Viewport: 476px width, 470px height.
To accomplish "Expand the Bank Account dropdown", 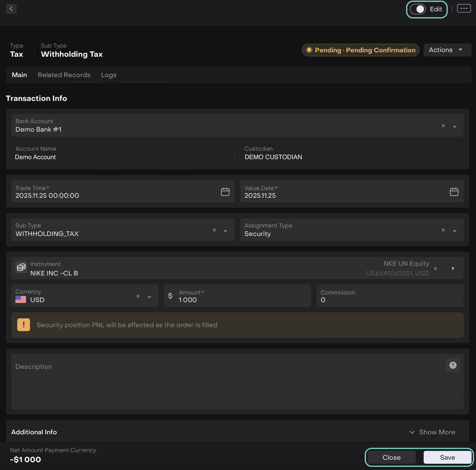I will tap(454, 126).
